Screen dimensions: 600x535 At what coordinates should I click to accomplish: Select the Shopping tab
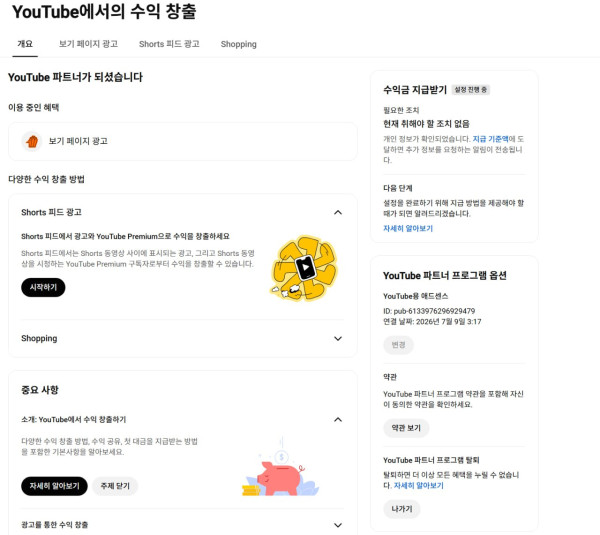(238, 44)
